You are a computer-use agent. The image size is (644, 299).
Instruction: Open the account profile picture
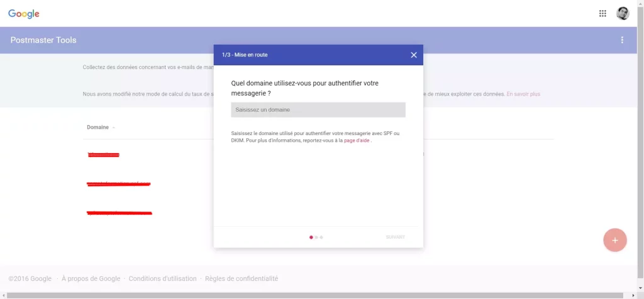coord(623,14)
